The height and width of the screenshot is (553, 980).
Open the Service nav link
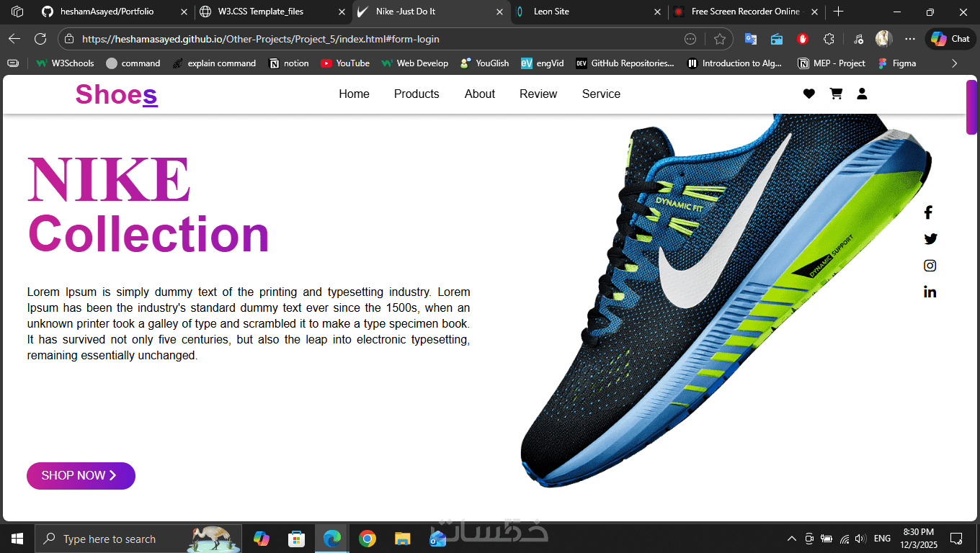coord(601,94)
